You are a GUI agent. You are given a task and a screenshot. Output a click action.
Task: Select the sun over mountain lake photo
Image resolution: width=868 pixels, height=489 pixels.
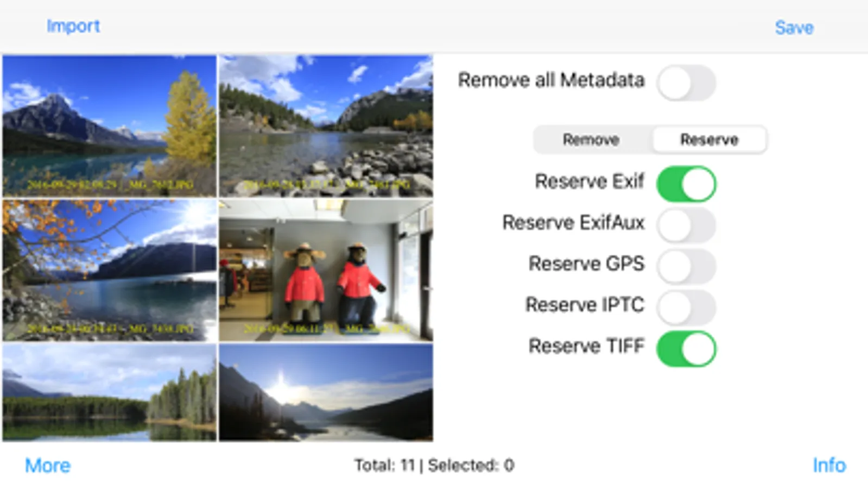(326, 392)
